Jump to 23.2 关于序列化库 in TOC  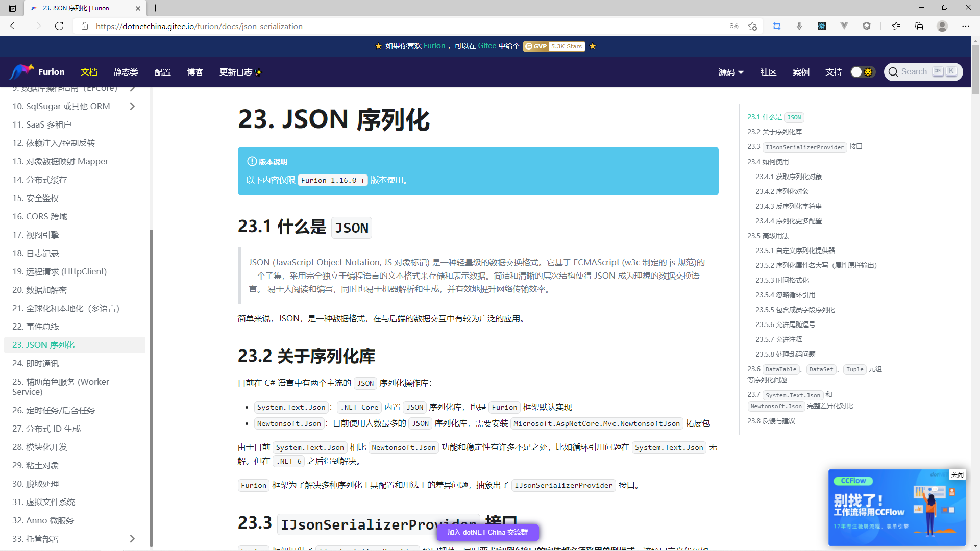pos(774,132)
